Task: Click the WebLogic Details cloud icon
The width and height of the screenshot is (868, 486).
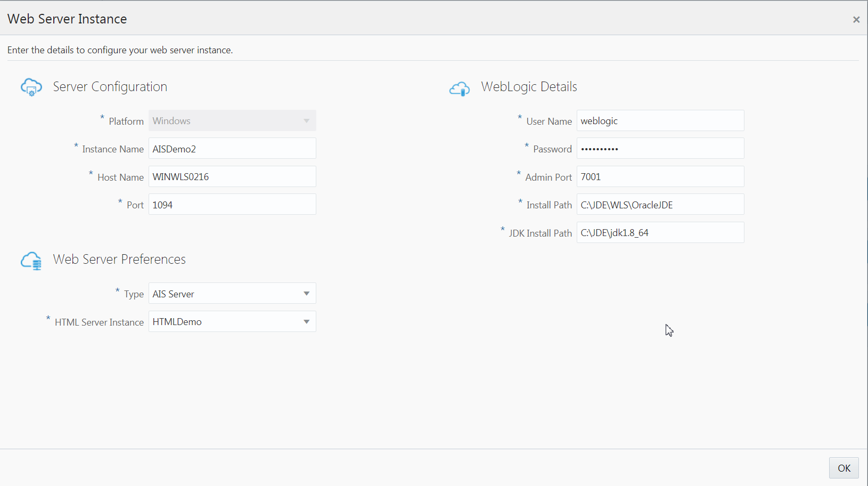Action: click(x=459, y=88)
